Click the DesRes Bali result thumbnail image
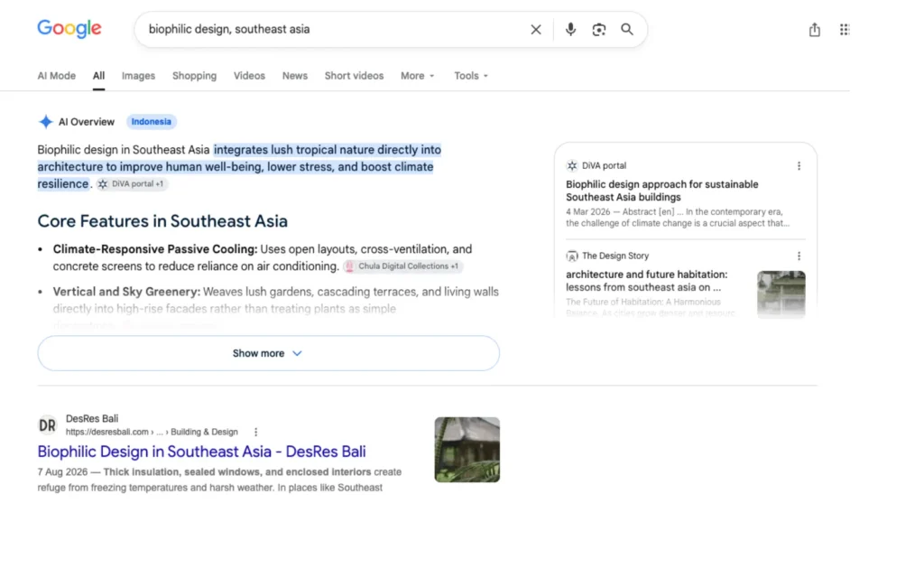The width and height of the screenshot is (924, 578). 467,450
